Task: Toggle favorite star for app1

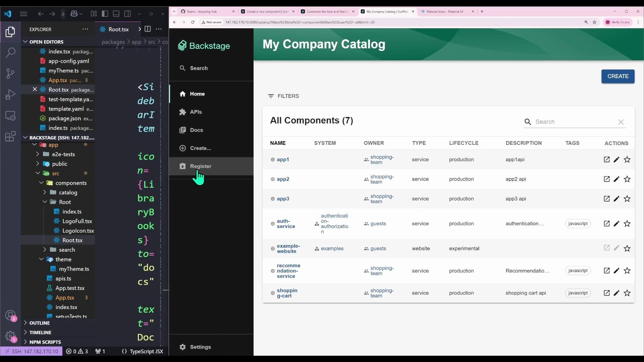Action: coord(627,160)
